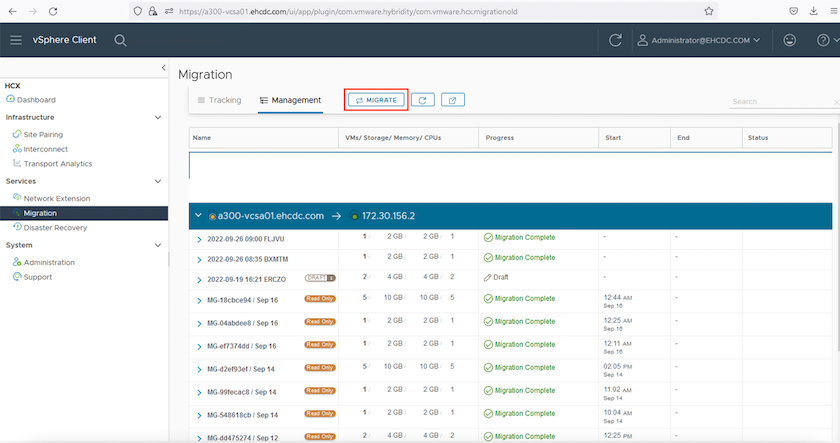This screenshot has width=840, height=443.
Task: Collapse the left sidebar with arrow icon
Action: (x=163, y=67)
